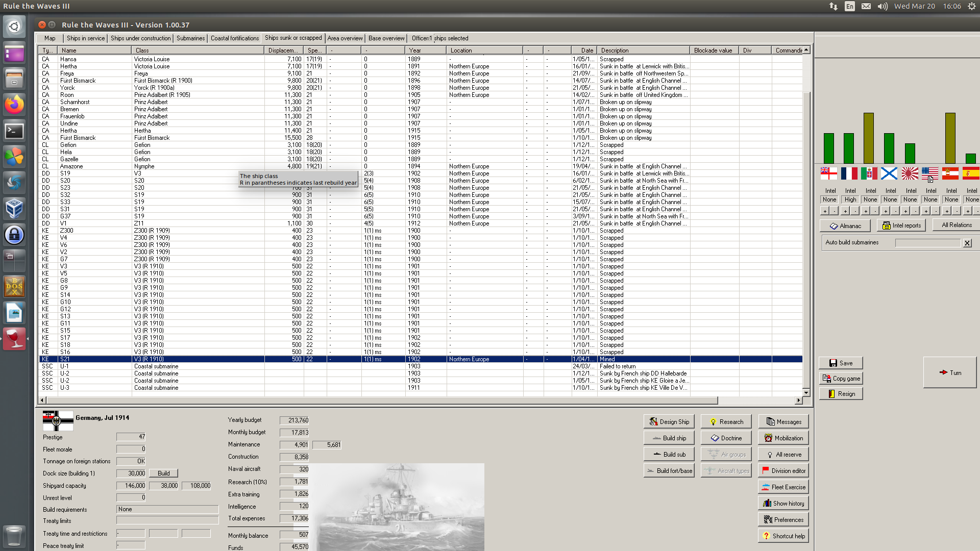Click the Build sub button
Image resolution: width=980 pixels, height=551 pixels.
coord(669,455)
